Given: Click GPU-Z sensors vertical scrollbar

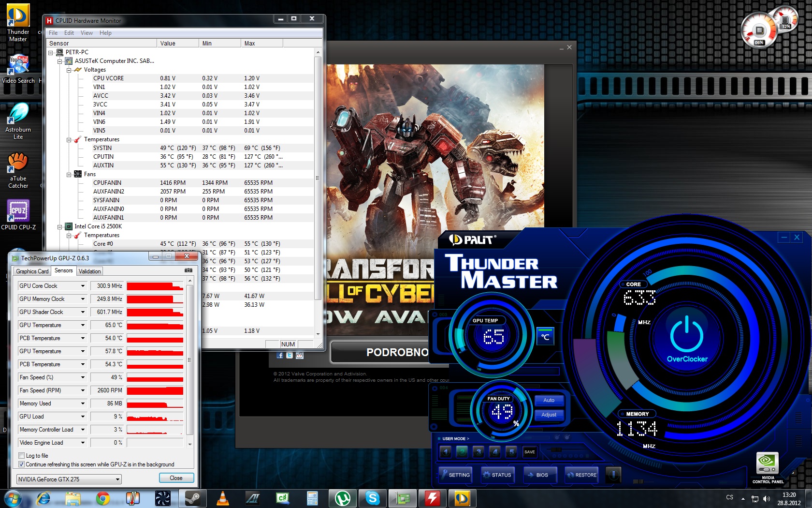Looking at the screenshot, I should tap(189, 360).
